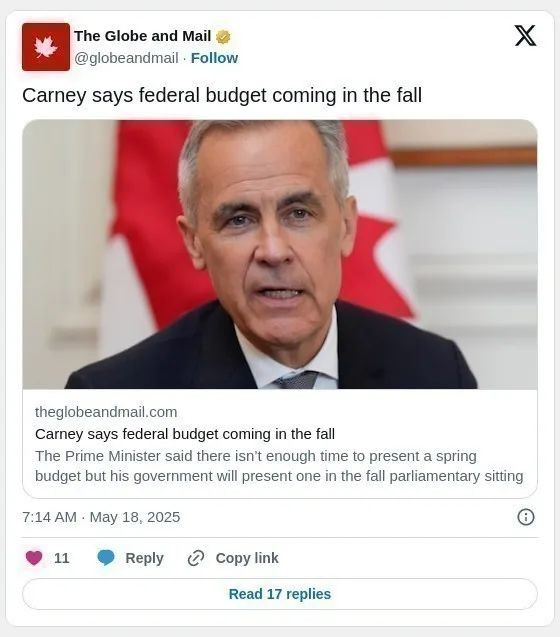The width and height of the screenshot is (560, 637).
Task: Open The Globe and Mail profile name
Action: click(143, 36)
